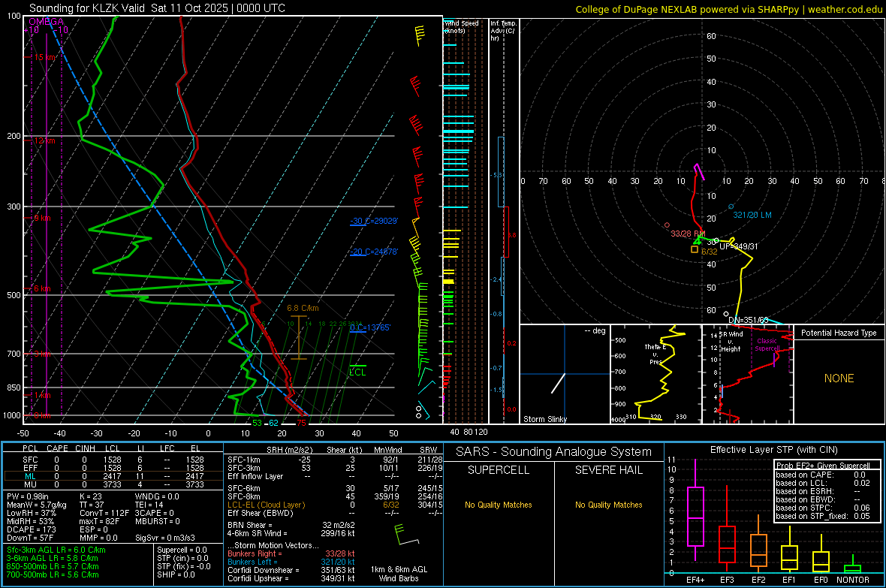Click the DCAPE = 173 value
The image size is (886, 588).
coord(30,529)
